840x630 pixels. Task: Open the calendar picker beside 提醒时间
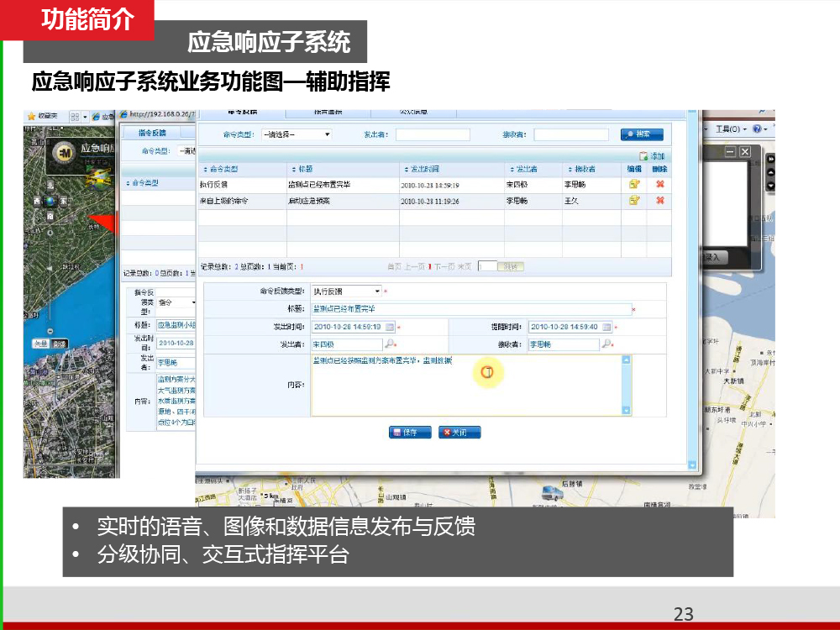[606, 327]
